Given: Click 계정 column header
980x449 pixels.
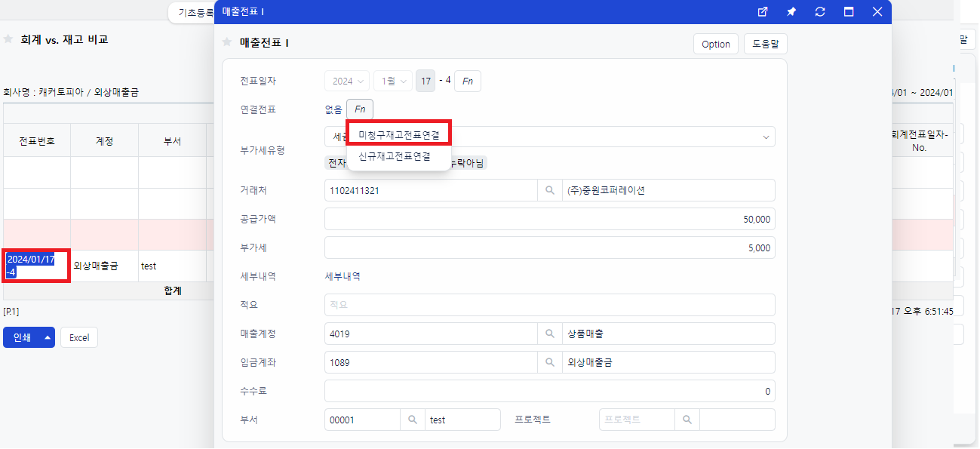Looking at the screenshot, I should (104, 141).
